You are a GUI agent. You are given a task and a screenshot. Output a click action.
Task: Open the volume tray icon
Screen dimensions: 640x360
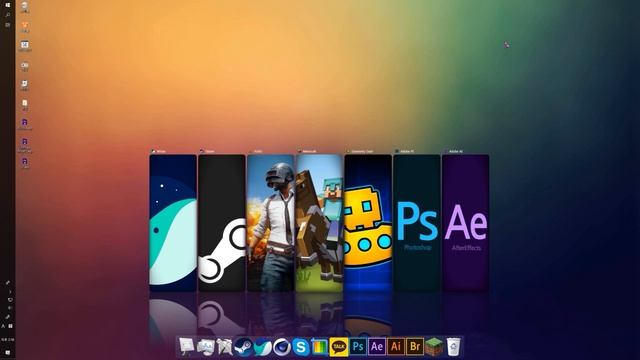[x=10, y=308]
